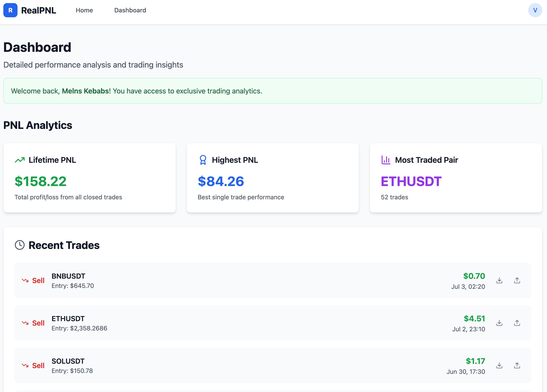Share the BNBUSDT trade
The height and width of the screenshot is (392, 547).
click(517, 280)
